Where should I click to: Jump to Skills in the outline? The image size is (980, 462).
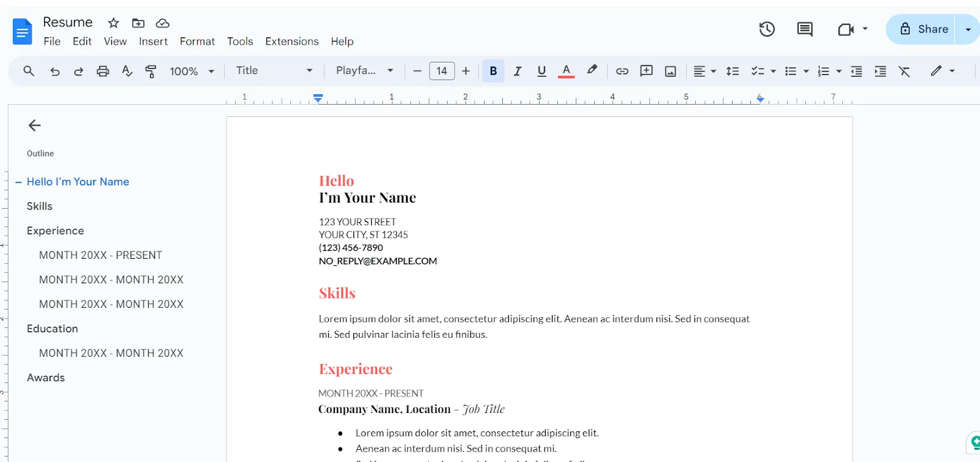click(40, 206)
